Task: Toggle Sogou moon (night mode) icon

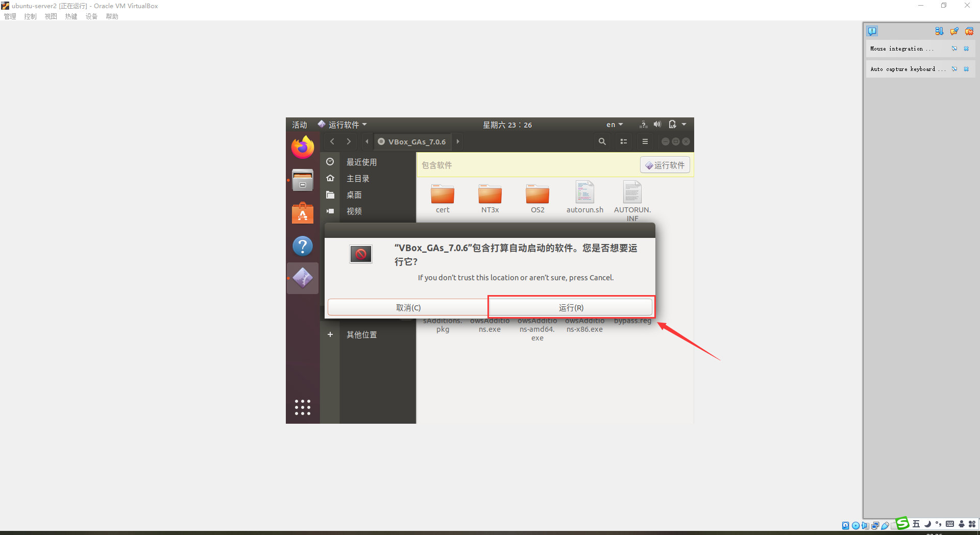Action: (x=927, y=524)
